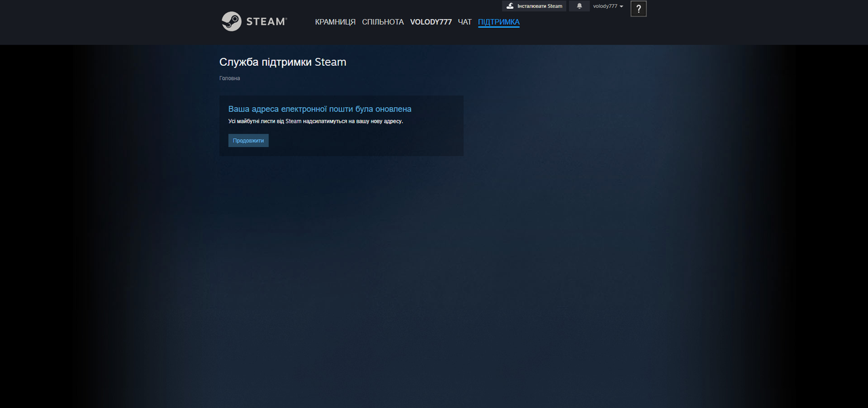Open the ПІДТРИМКА menu item
The height and width of the screenshot is (408, 868).
(x=498, y=22)
